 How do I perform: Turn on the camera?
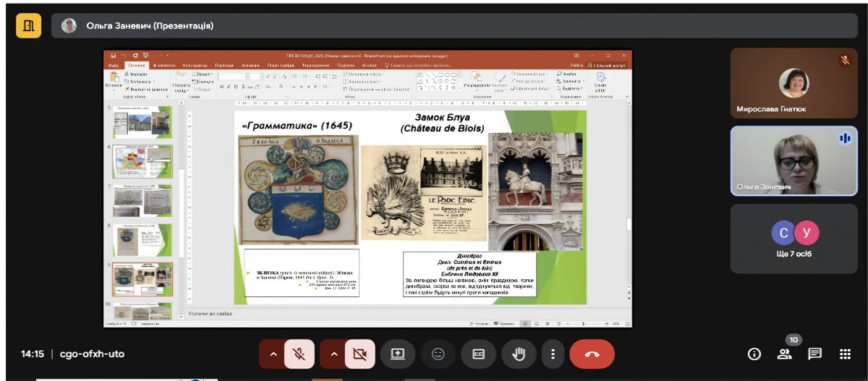tap(359, 354)
